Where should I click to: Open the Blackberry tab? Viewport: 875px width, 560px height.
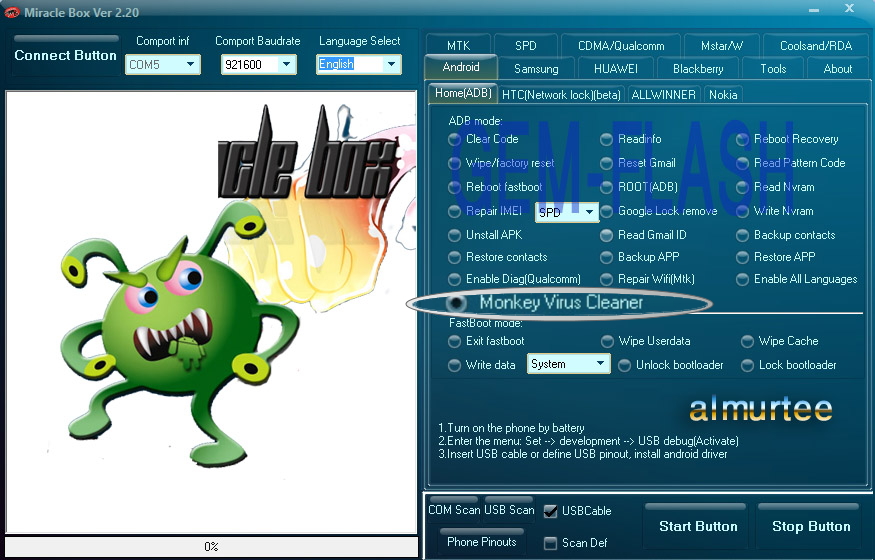[698, 69]
